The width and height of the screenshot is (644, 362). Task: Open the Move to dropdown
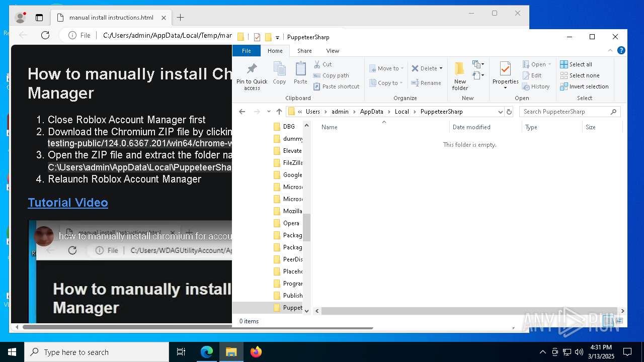(386, 68)
